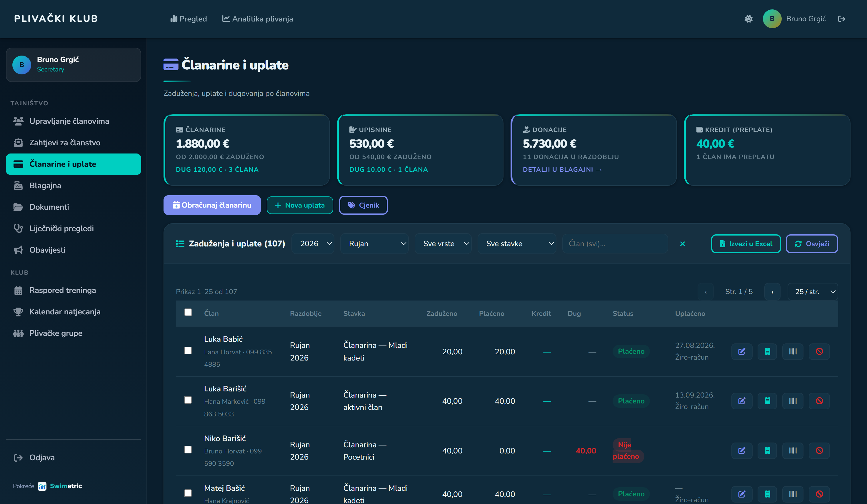Show barcode icon for Niko Barišić row
867x504 pixels.
[x=793, y=450]
